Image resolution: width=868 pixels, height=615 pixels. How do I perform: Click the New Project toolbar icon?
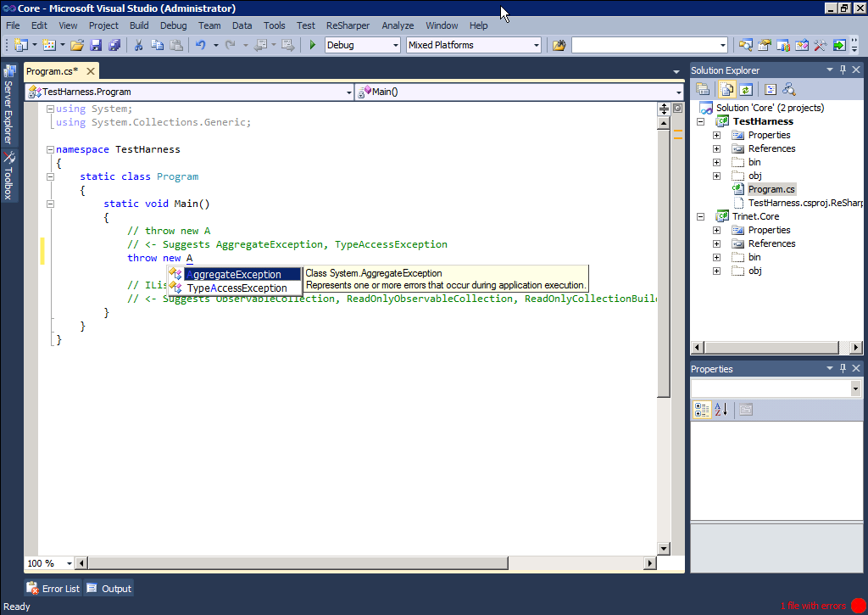pyautogui.click(x=21, y=45)
